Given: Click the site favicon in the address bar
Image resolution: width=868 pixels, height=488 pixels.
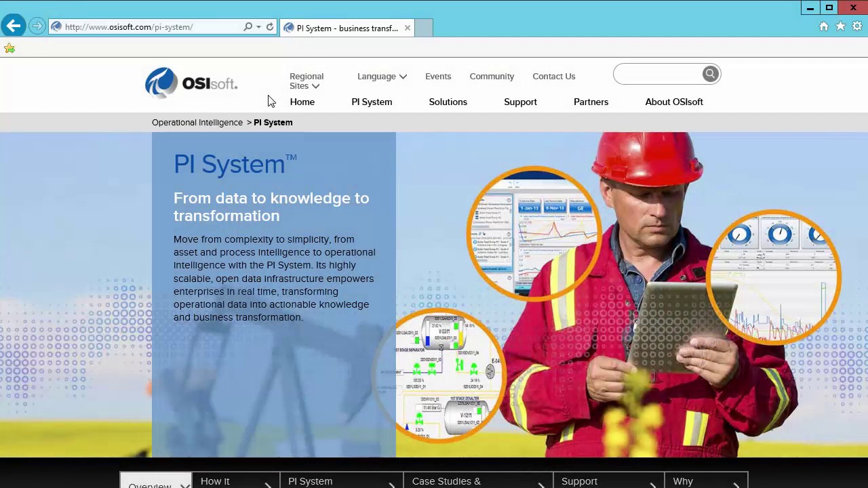Looking at the screenshot, I should tap(56, 27).
